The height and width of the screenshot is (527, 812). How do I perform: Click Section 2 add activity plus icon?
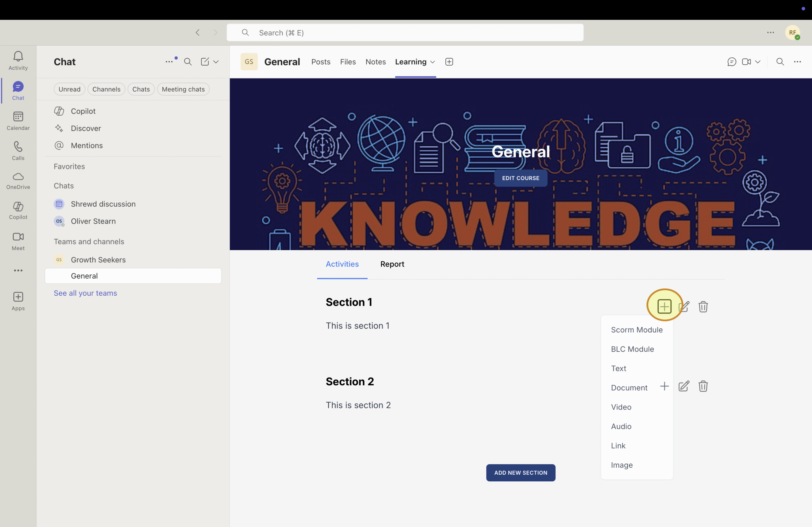664,386
